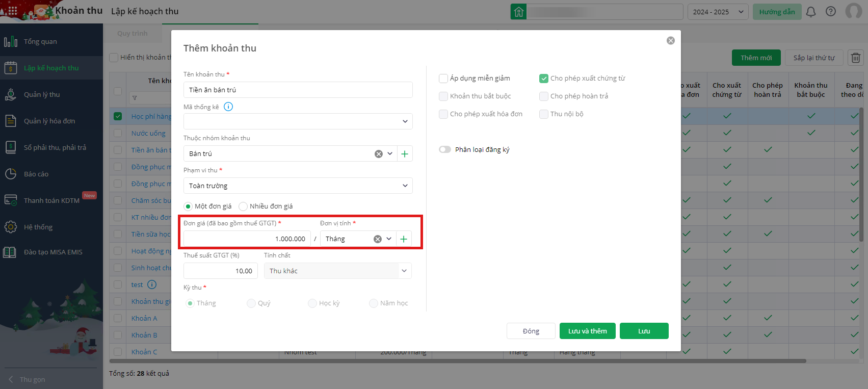Open the help question mark icon

pyautogui.click(x=831, y=12)
